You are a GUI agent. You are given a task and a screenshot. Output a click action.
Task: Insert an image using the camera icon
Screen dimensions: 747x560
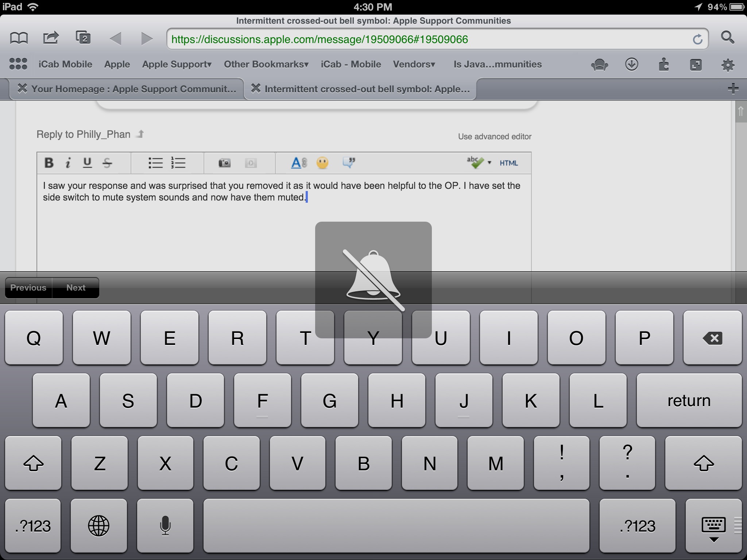click(225, 163)
